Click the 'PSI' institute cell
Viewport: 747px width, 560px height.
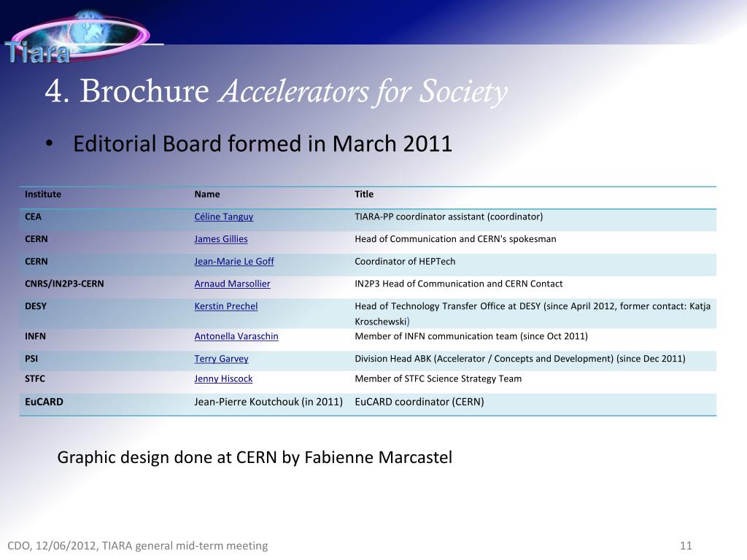[x=31, y=359]
